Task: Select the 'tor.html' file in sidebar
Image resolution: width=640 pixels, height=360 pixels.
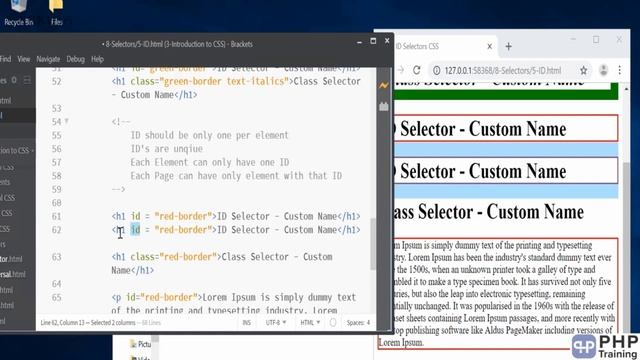Action: click(x=11, y=259)
